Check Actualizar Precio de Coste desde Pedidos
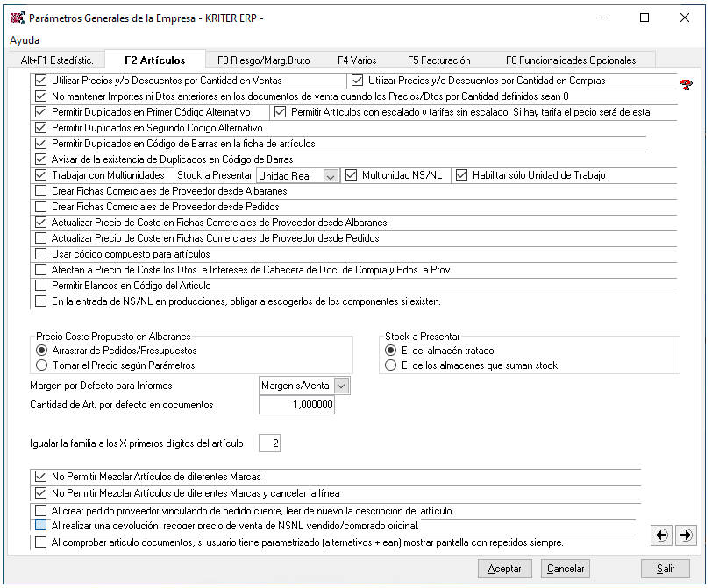Viewport: 712px width, 588px height. tap(41, 238)
